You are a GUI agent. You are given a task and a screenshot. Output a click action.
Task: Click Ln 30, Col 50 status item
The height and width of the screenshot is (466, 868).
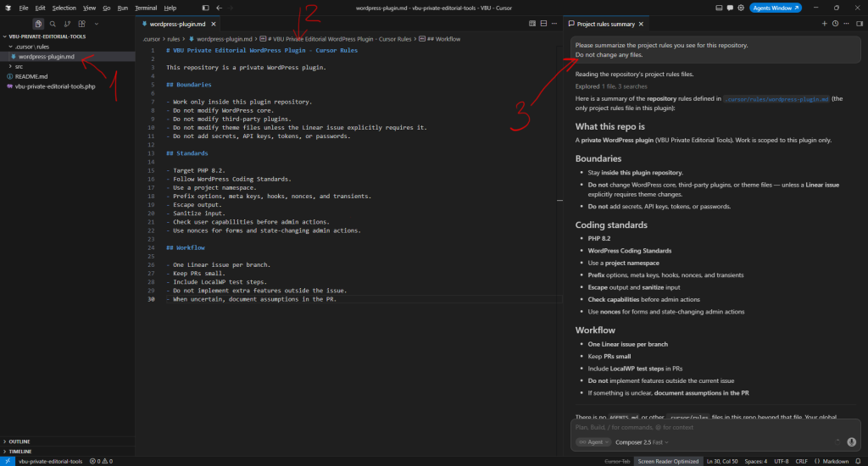(722, 462)
